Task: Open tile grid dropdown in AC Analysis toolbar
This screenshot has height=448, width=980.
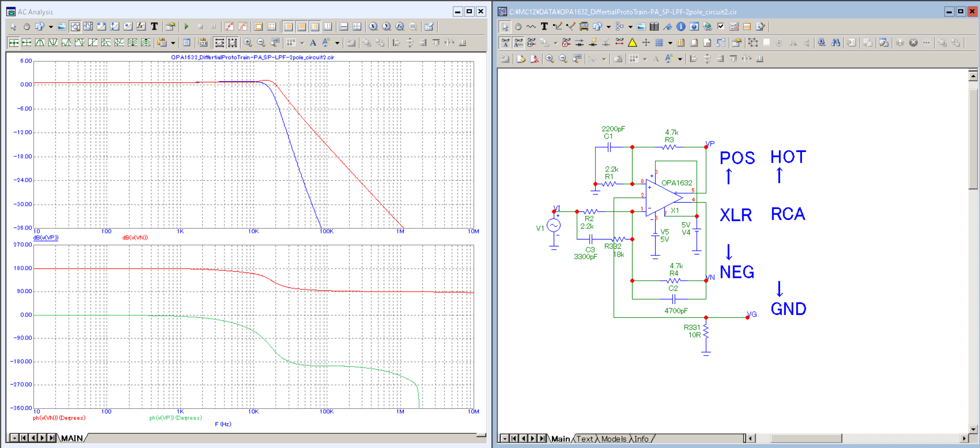Action: (x=302, y=43)
